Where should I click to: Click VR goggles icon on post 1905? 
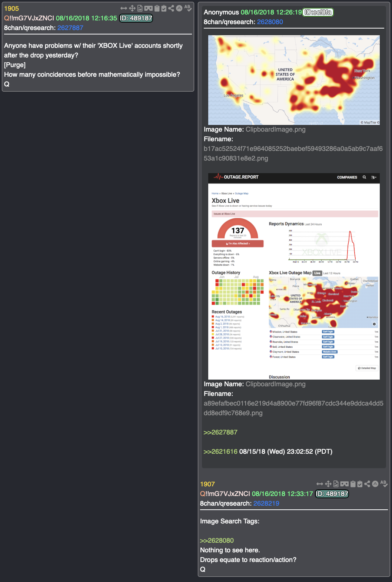[x=148, y=8]
